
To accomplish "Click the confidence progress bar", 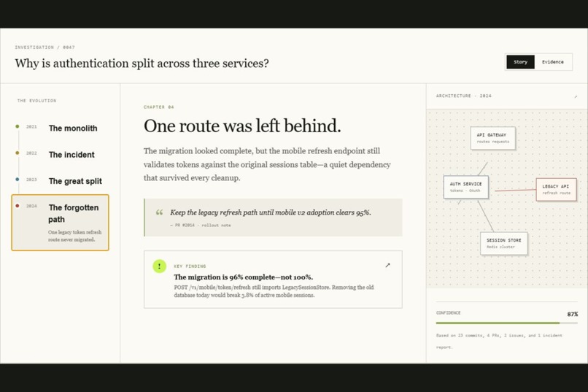I will pos(506,323).
